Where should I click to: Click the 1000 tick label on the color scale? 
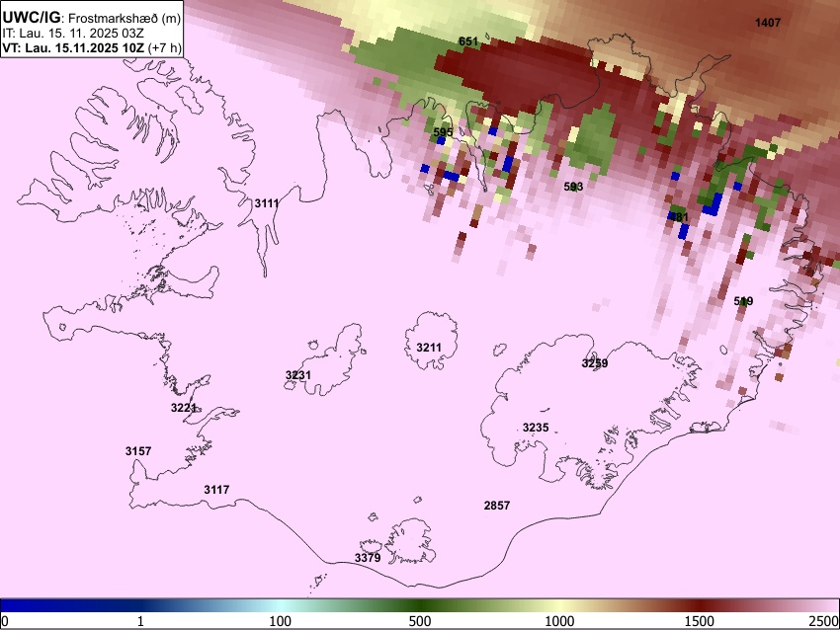point(559,621)
